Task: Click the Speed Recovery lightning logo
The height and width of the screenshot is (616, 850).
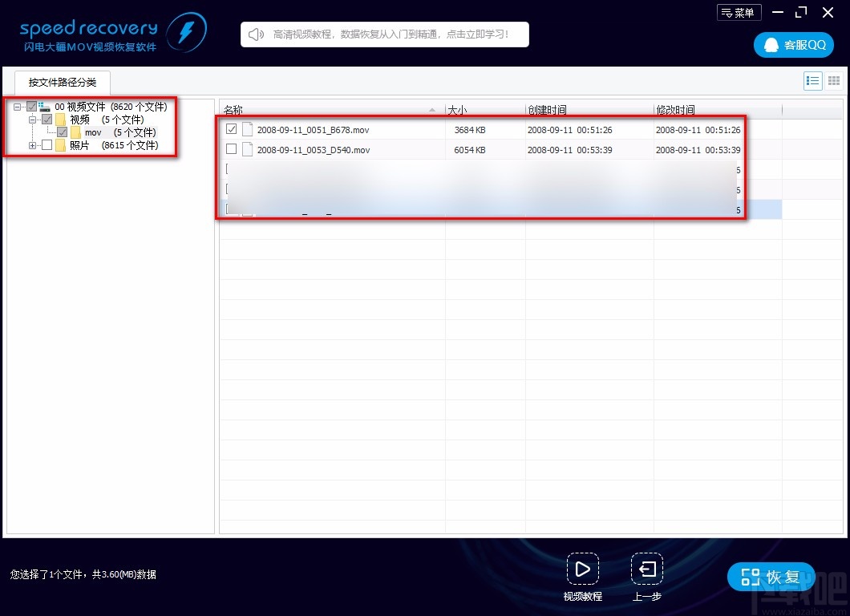Action: click(x=186, y=32)
